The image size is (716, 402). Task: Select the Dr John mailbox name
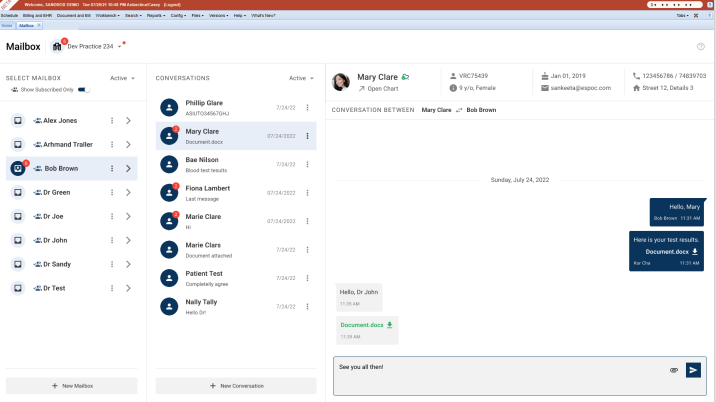tap(55, 240)
